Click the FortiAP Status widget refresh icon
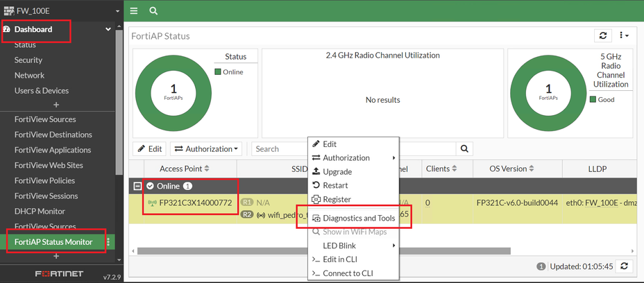Viewport: 644px width, 283px height. [x=603, y=35]
